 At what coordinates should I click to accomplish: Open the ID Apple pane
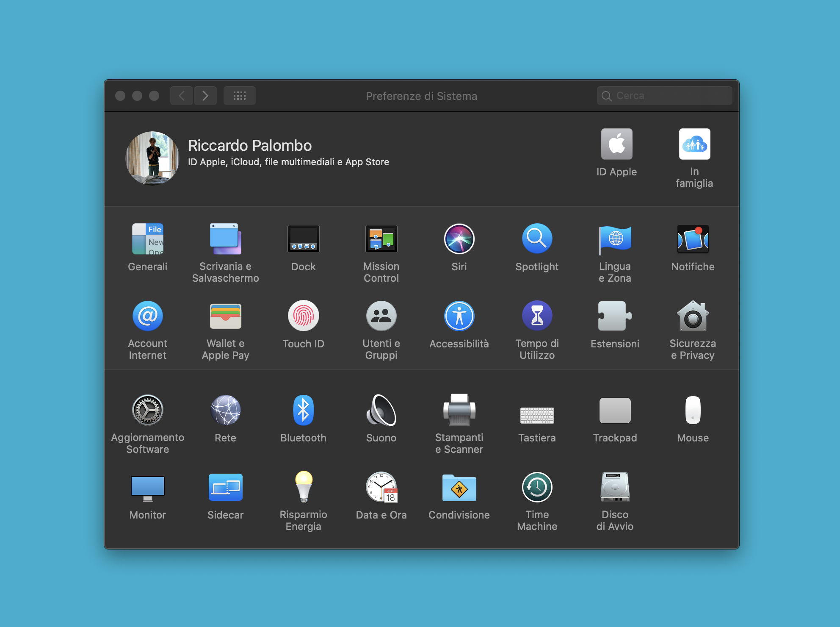617,144
